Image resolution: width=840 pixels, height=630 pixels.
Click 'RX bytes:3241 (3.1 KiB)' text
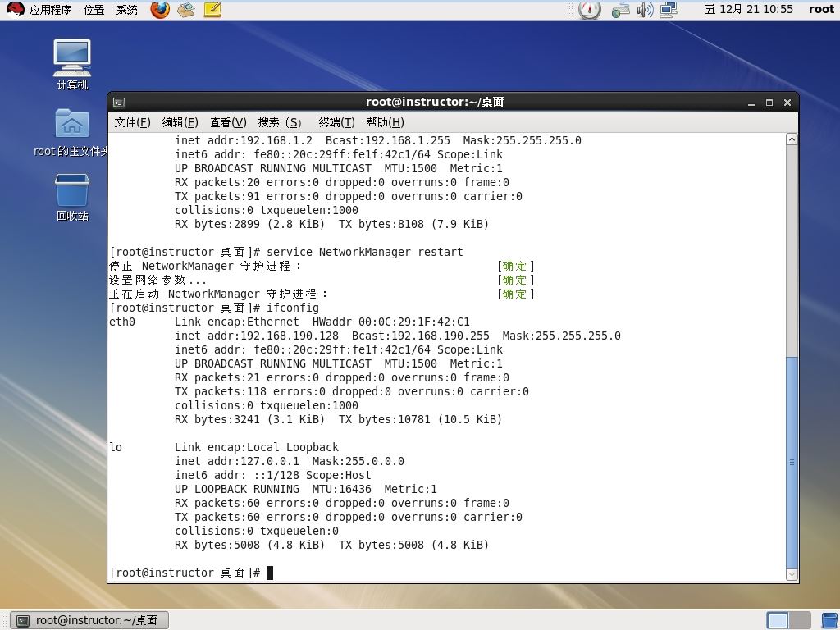pyautogui.click(x=249, y=419)
